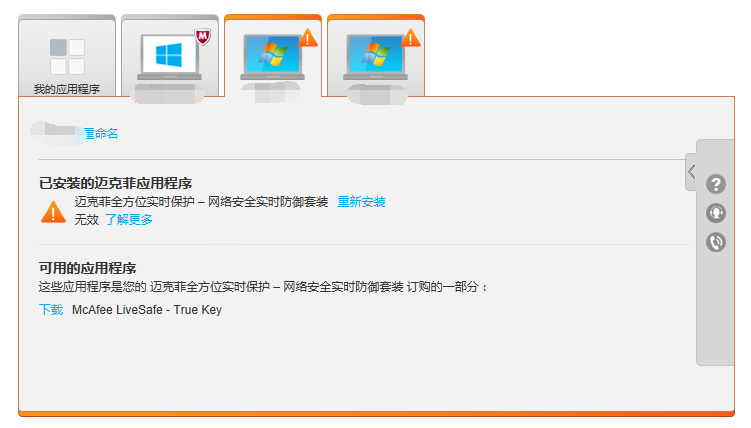The height and width of the screenshot is (428, 751).
Task: Switch to 我的应用程序 tab
Action: 67,56
